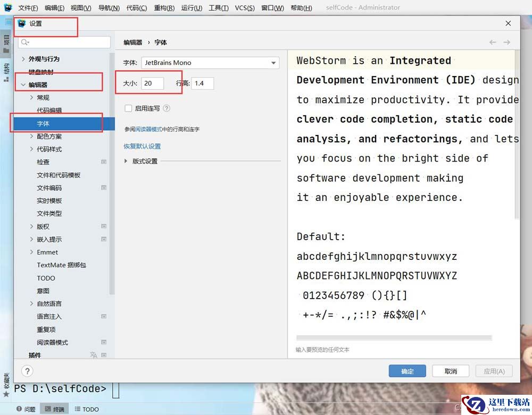Open the JetBrains Mono font dropdown
This screenshot has height=415, width=532.
(210, 63)
